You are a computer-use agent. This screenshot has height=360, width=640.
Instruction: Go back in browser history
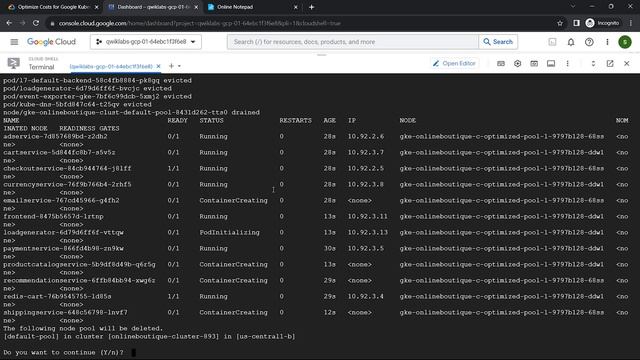(9, 23)
